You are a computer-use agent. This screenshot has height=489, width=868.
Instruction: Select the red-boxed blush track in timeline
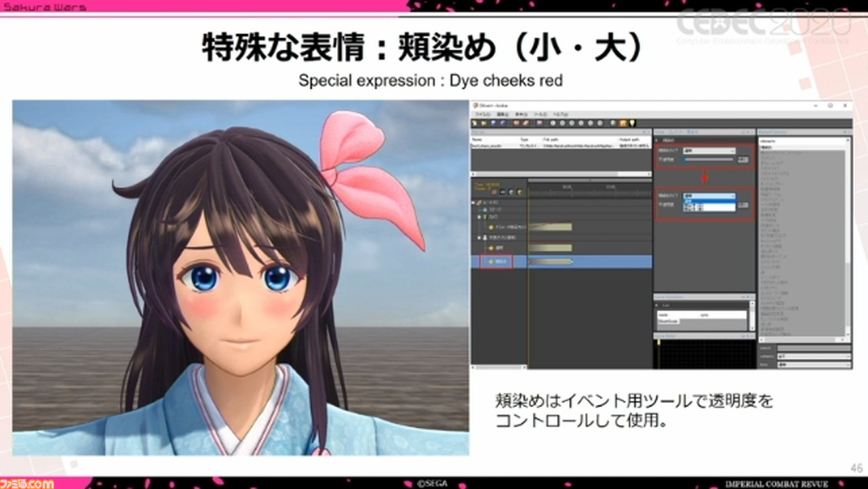[496, 261]
